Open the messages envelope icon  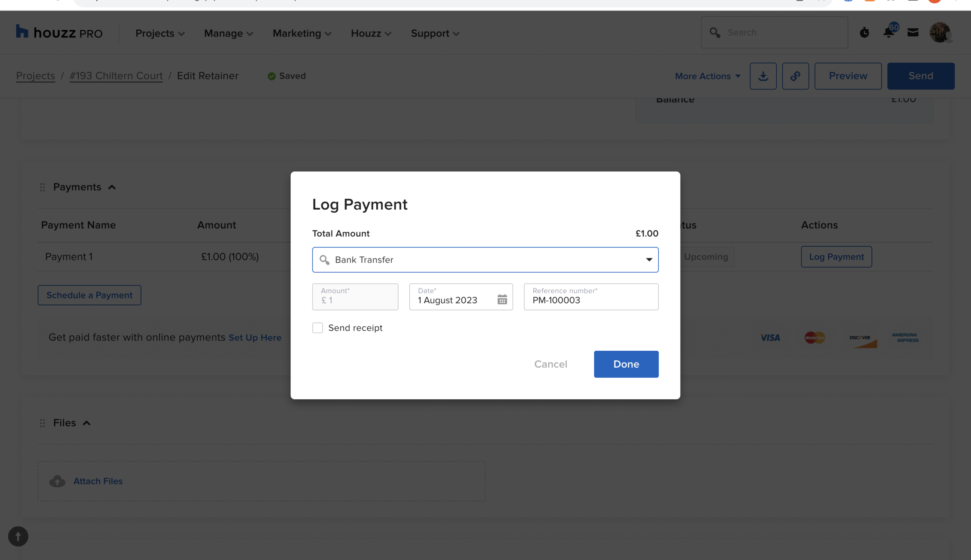[x=913, y=32]
